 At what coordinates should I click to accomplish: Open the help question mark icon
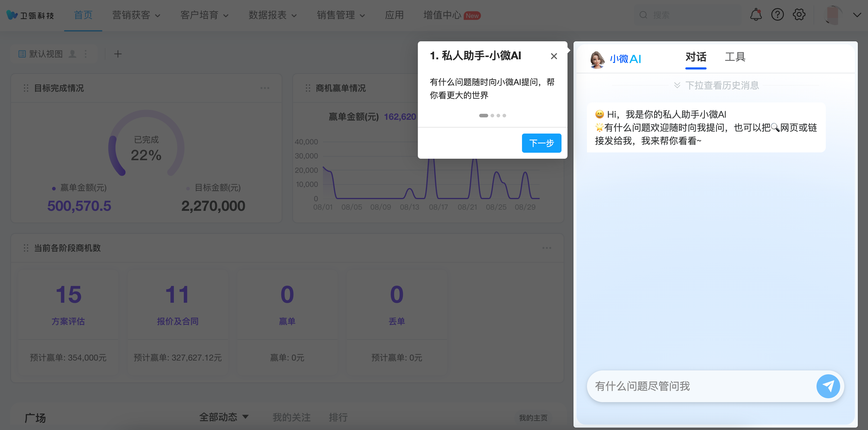pos(777,14)
